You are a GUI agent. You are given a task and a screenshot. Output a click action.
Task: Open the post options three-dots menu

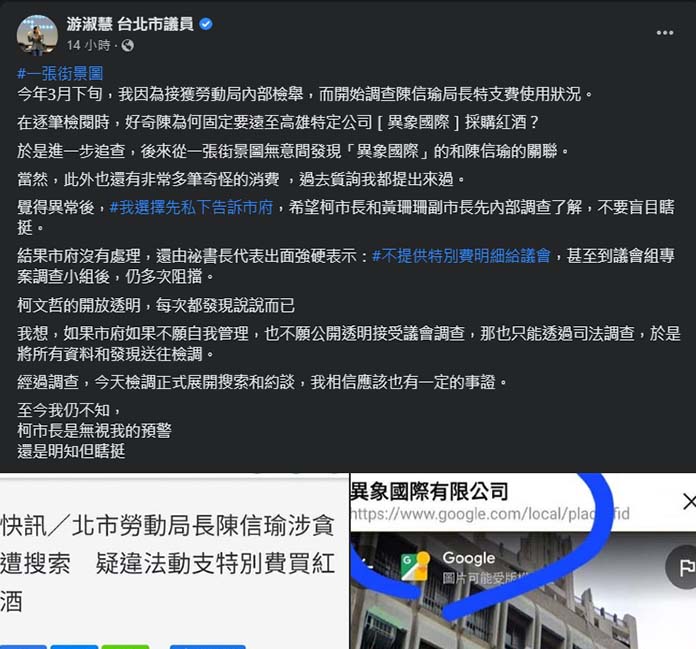click(664, 33)
